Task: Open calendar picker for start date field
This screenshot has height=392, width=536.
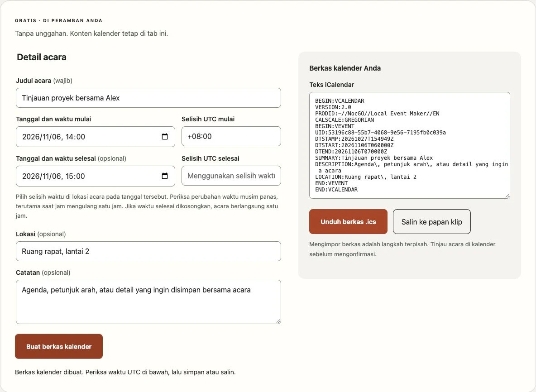Action: (x=165, y=137)
